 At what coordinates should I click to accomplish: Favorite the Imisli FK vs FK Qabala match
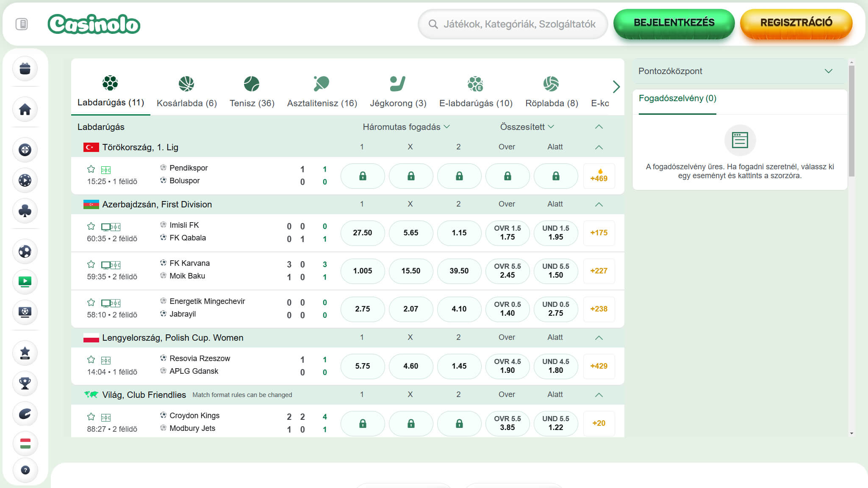pos(91,226)
